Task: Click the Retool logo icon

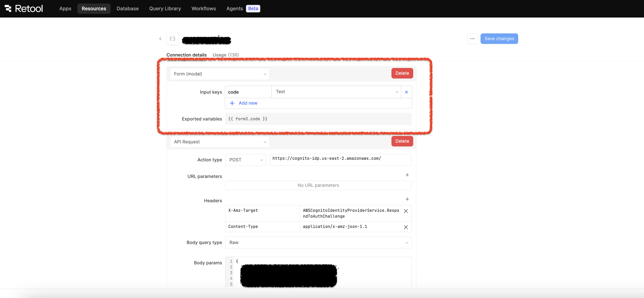Action: (8, 8)
